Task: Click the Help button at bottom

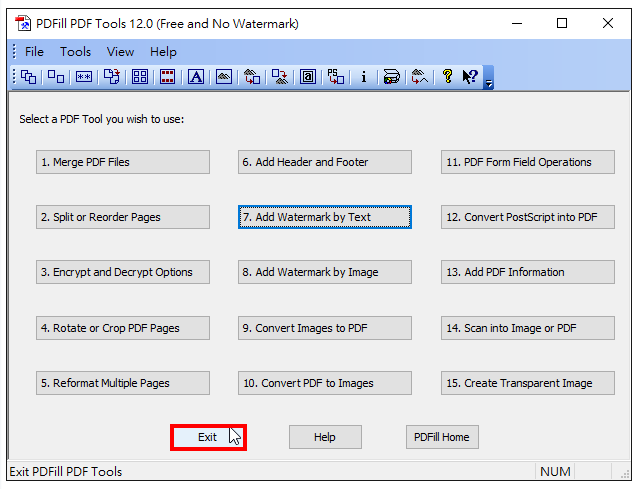Action: click(325, 437)
